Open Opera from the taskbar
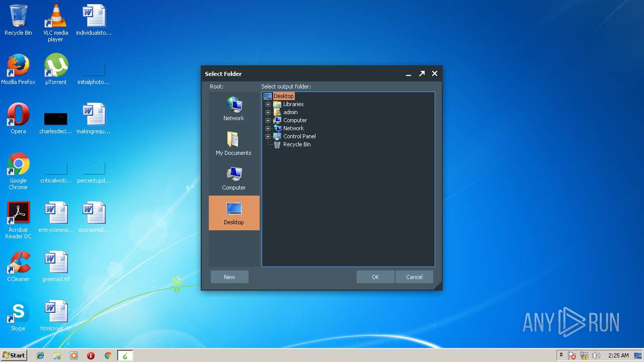Screen dimensions: 644x362 [91, 355]
